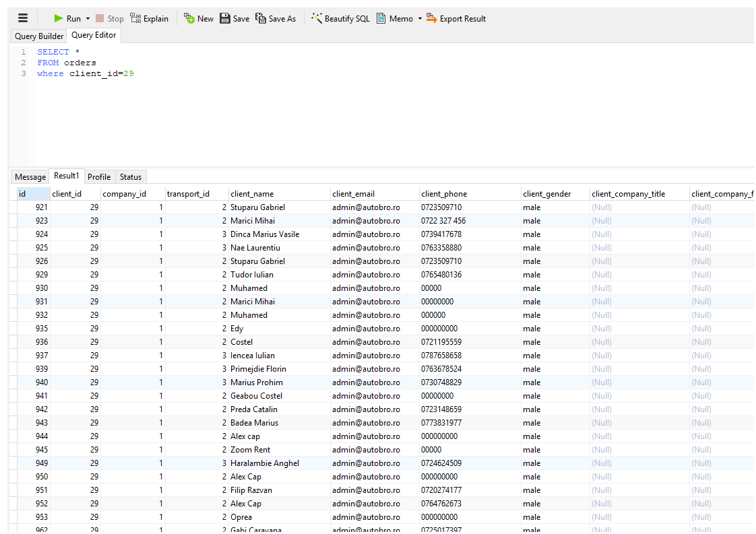Click the Stop toolbar button

(109, 18)
